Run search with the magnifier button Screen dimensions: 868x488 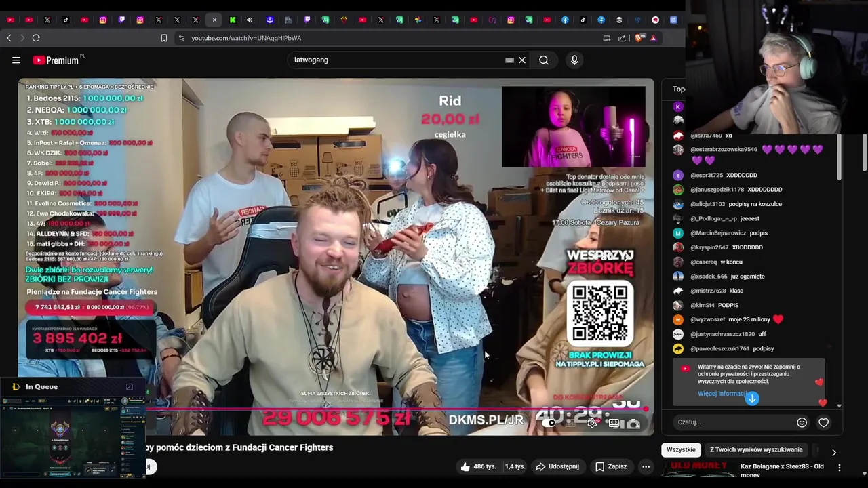coord(544,60)
